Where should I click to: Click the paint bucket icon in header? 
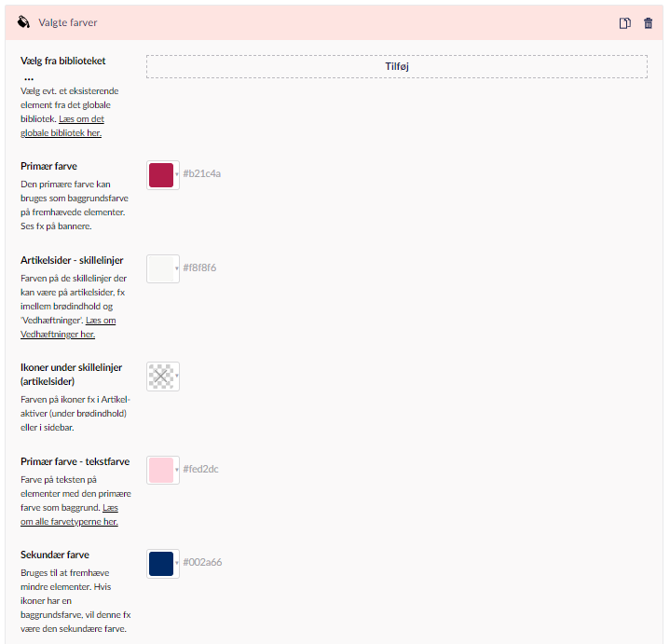click(x=24, y=22)
